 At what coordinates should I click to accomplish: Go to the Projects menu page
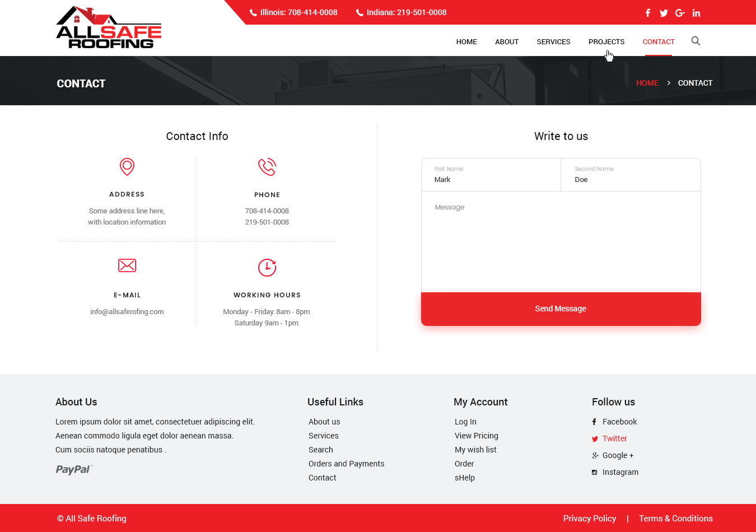(606, 42)
